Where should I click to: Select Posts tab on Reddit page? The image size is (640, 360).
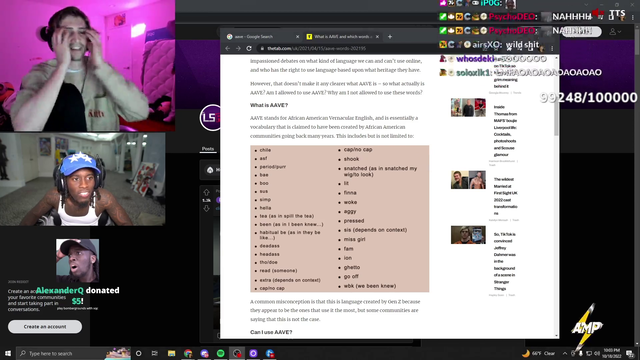click(208, 149)
